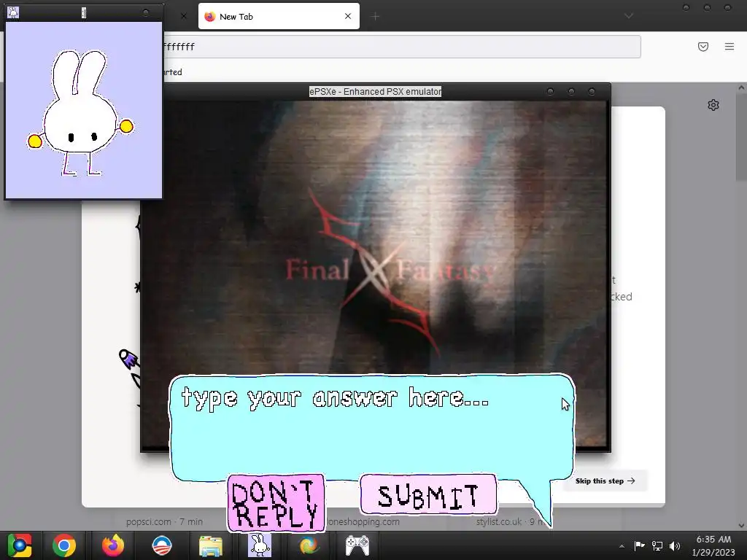Open the Firefox hamburger menu
747x560 pixels.
click(x=729, y=47)
